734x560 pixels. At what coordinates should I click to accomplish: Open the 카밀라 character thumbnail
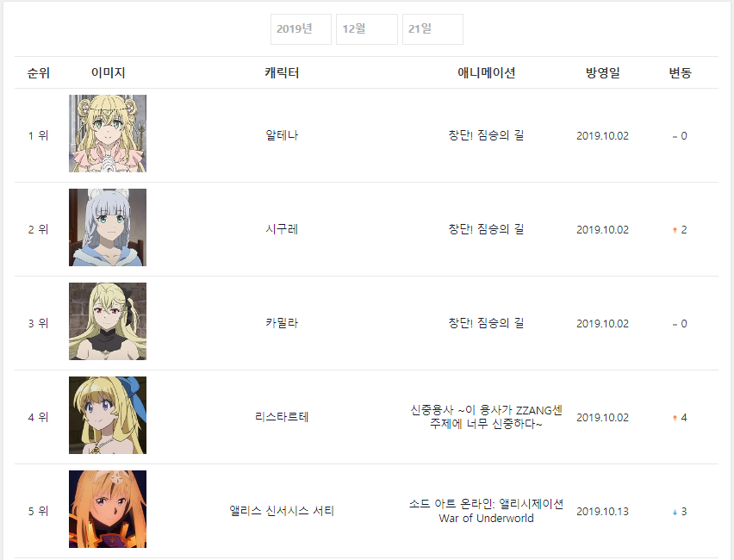click(x=108, y=321)
